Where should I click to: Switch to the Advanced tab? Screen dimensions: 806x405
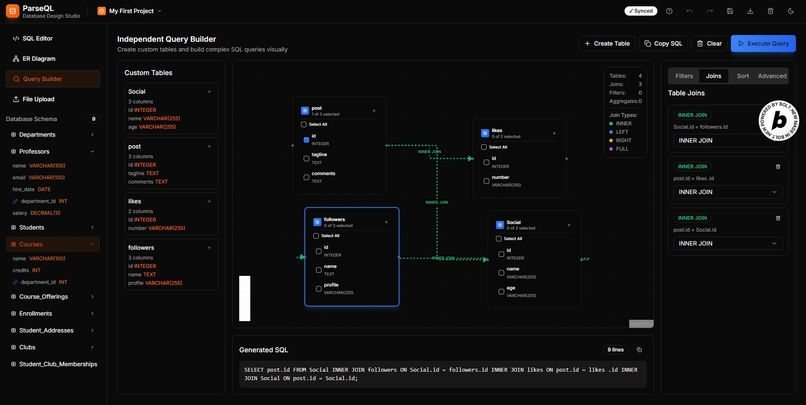(x=772, y=76)
